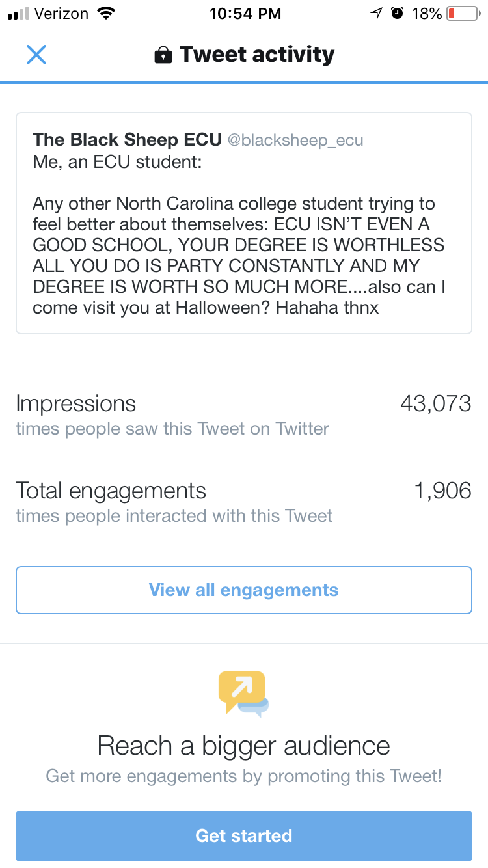Tap the alarm clock status icon
Image resolution: width=488 pixels, height=868 pixels.
click(x=397, y=14)
